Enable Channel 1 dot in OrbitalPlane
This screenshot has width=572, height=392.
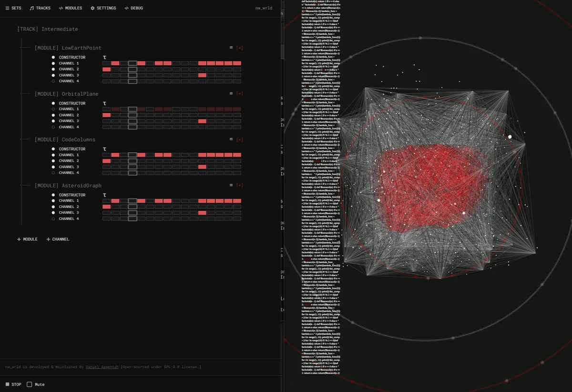pyautogui.click(x=53, y=109)
